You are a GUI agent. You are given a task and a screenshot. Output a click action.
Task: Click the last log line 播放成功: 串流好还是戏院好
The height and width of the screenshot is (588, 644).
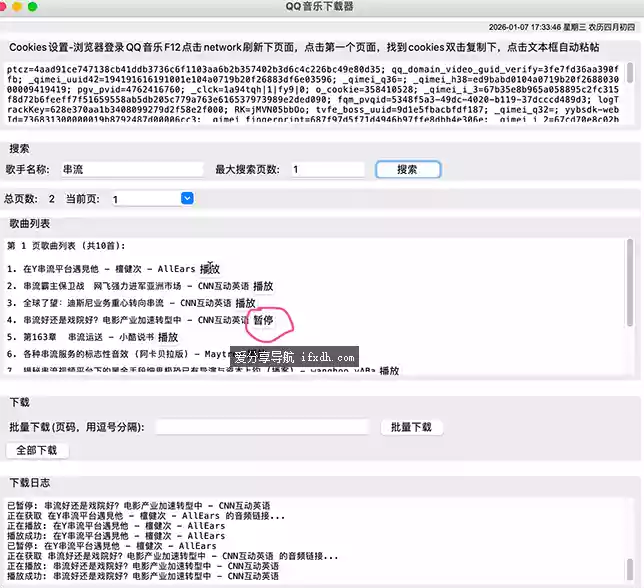coord(143,576)
